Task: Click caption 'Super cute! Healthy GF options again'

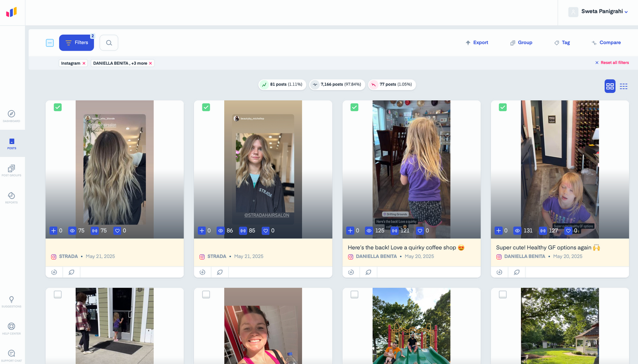Action: [x=548, y=248]
